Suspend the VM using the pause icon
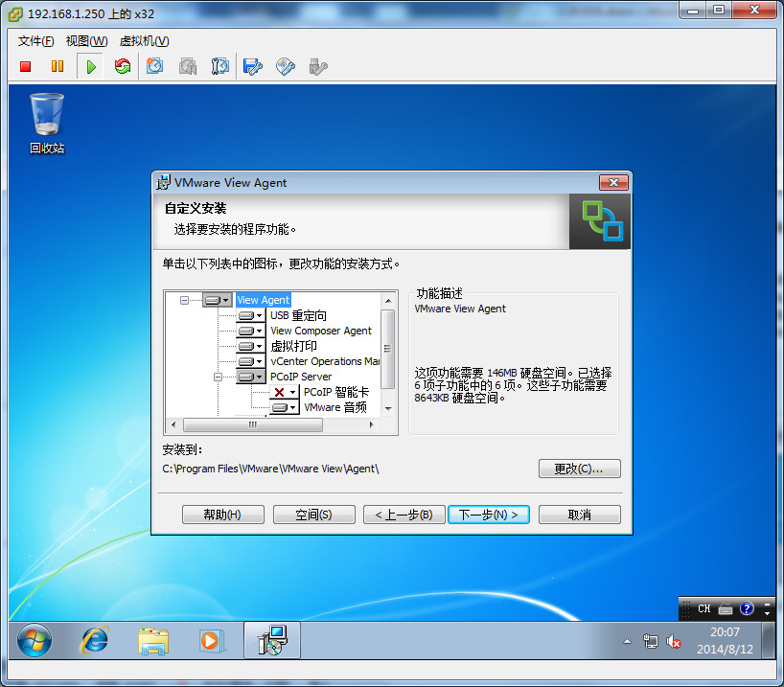Image resolution: width=784 pixels, height=687 pixels. (x=58, y=66)
